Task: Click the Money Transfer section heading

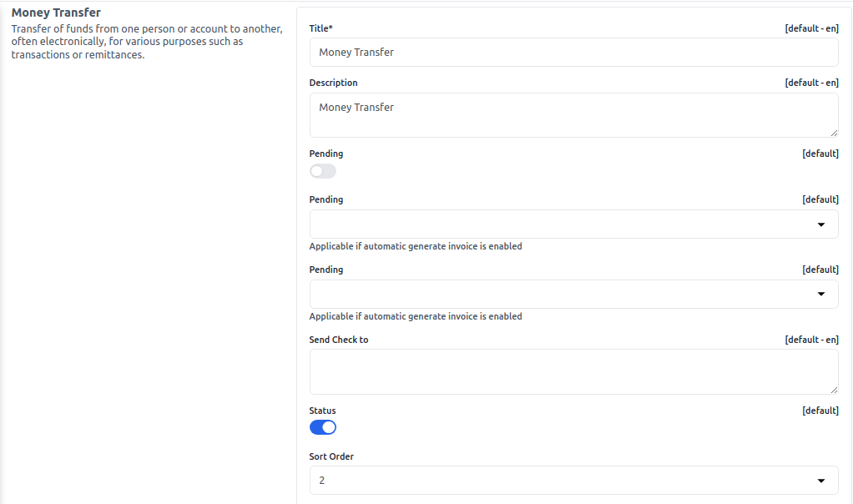Action: click(56, 13)
